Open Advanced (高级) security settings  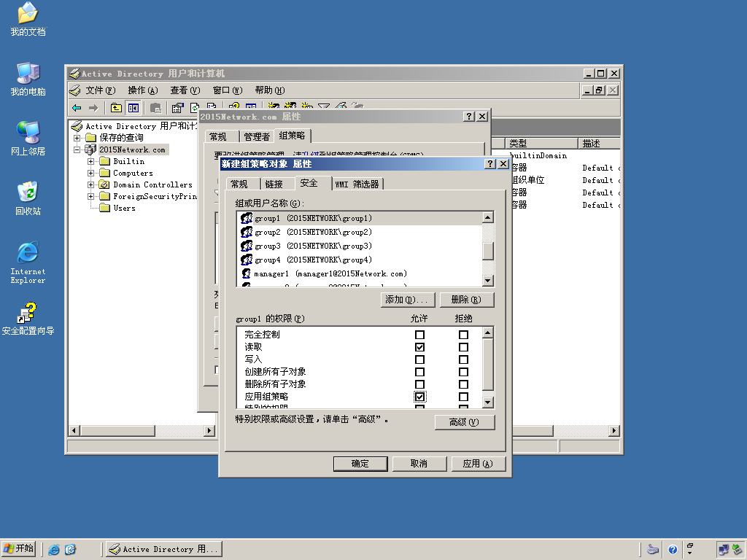tap(464, 422)
